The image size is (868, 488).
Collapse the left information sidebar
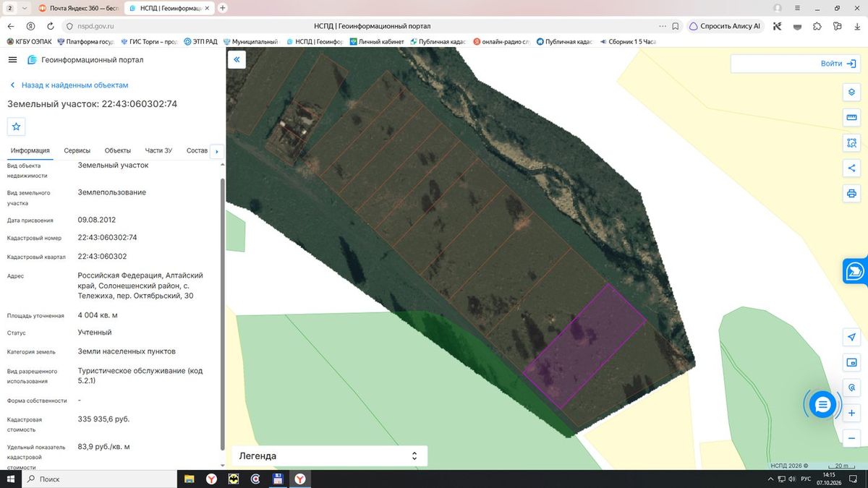point(237,60)
